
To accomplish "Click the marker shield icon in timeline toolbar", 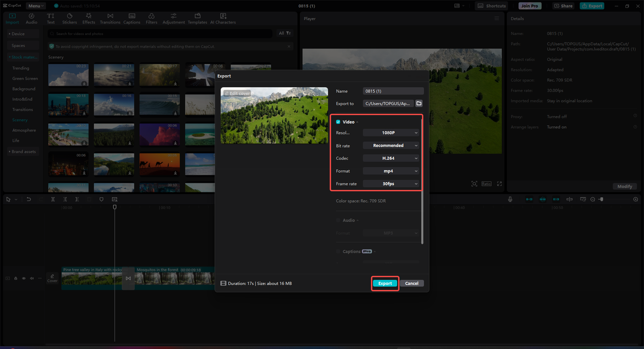I will click(x=102, y=199).
